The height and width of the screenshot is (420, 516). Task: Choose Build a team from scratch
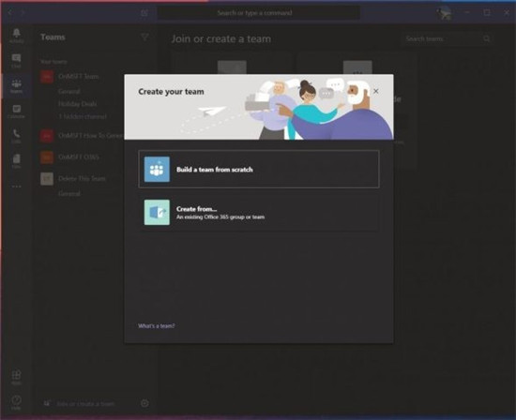(259, 169)
